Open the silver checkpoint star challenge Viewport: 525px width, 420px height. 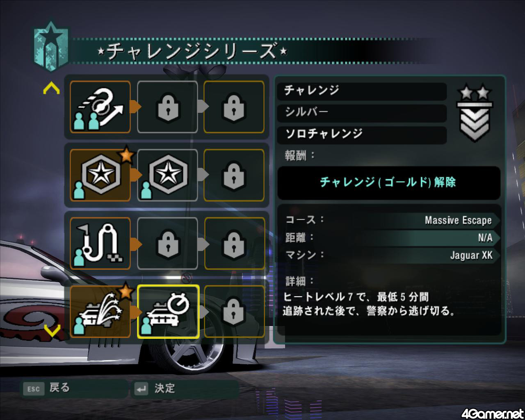point(167,175)
